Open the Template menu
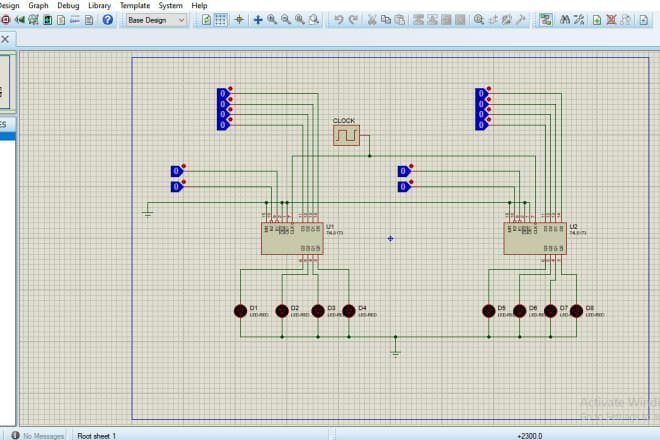Viewport: 660px width, 440px height. (135, 5)
